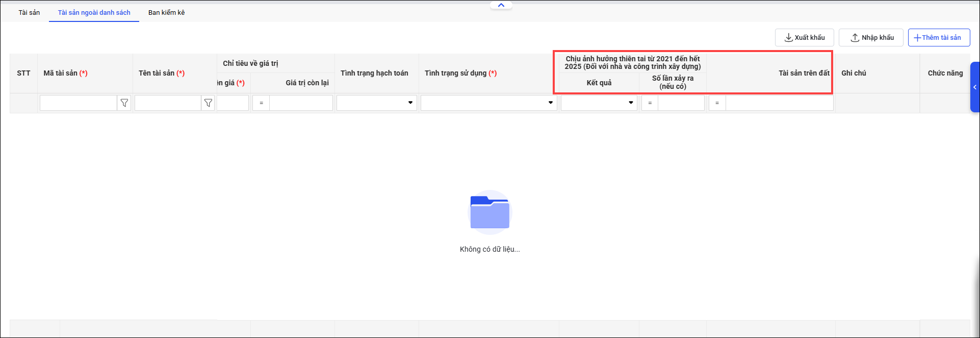Click the Tài sản trên đất filter input
The image size is (980, 338).
tap(779, 103)
